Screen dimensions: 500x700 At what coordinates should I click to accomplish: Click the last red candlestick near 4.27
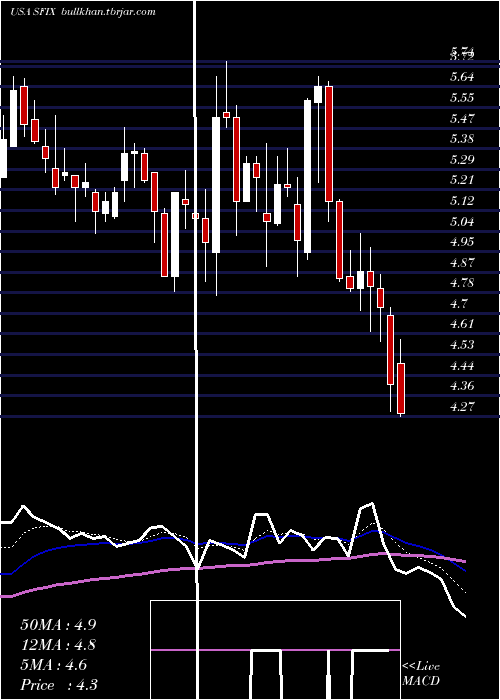point(401,388)
